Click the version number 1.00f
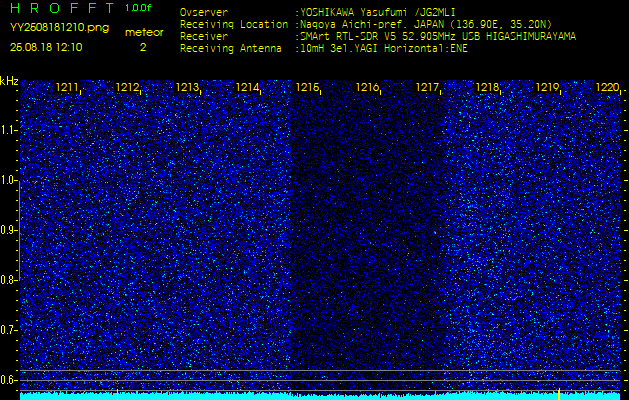 (x=138, y=8)
